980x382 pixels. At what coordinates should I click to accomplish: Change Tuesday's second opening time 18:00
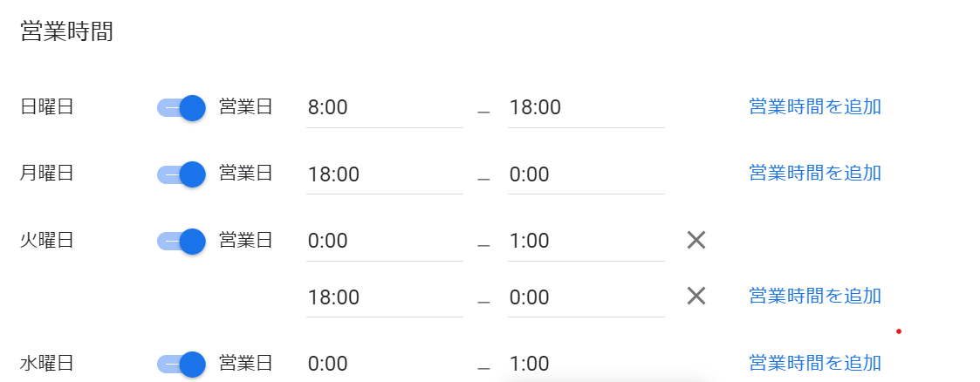384,297
